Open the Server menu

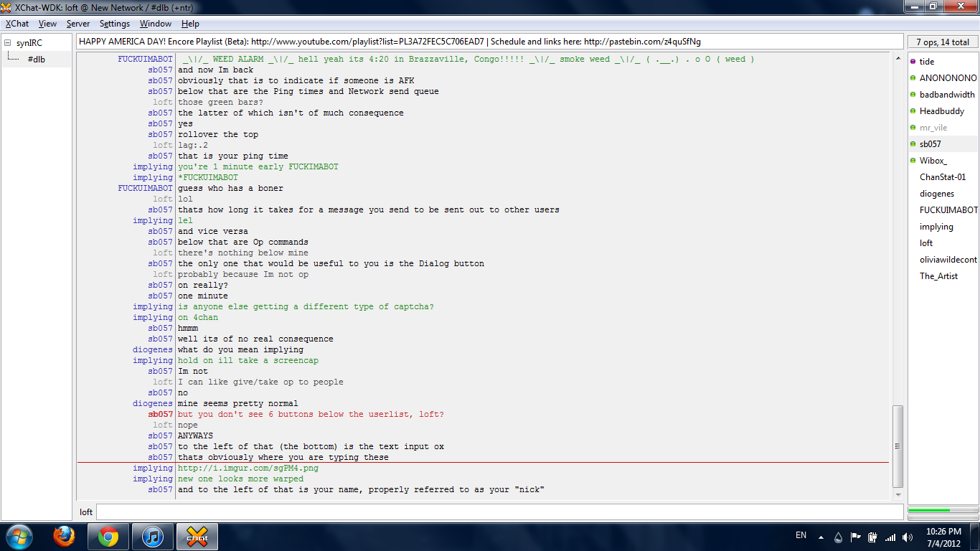78,24
